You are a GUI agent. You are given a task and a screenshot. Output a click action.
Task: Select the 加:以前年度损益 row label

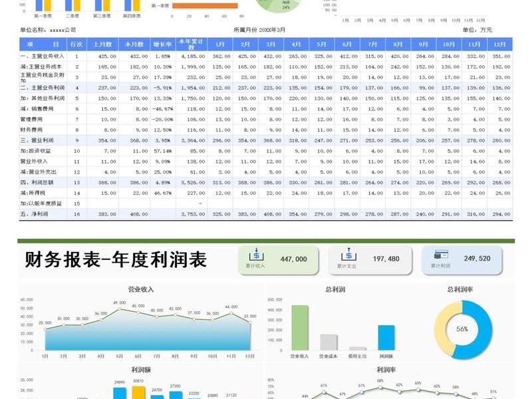pos(41,203)
